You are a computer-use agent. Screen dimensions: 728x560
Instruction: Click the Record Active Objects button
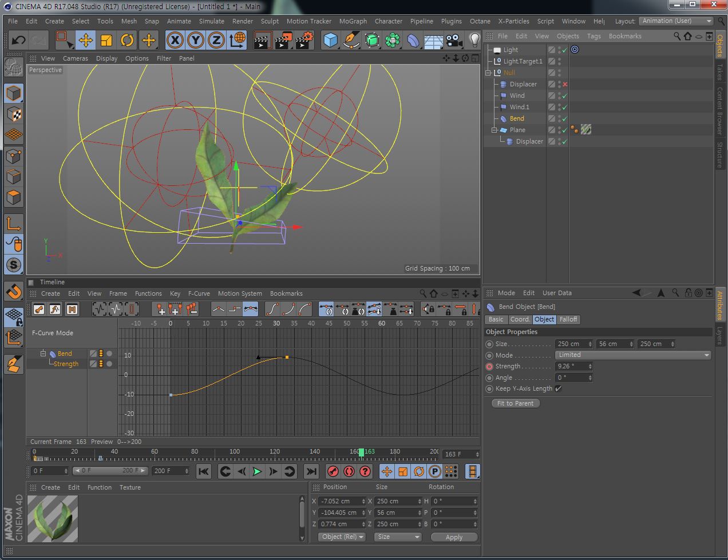pos(333,471)
